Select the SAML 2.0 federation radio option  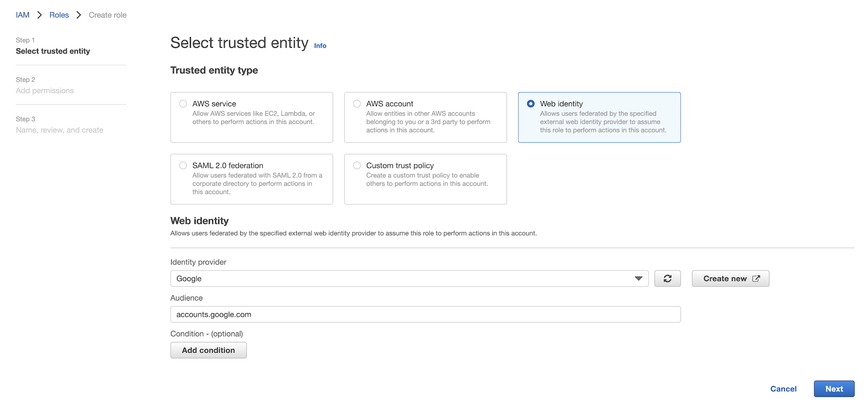click(183, 166)
